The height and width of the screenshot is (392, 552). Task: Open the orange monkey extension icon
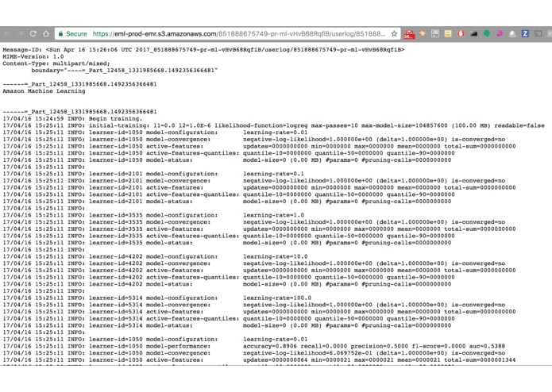[x=422, y=34]
